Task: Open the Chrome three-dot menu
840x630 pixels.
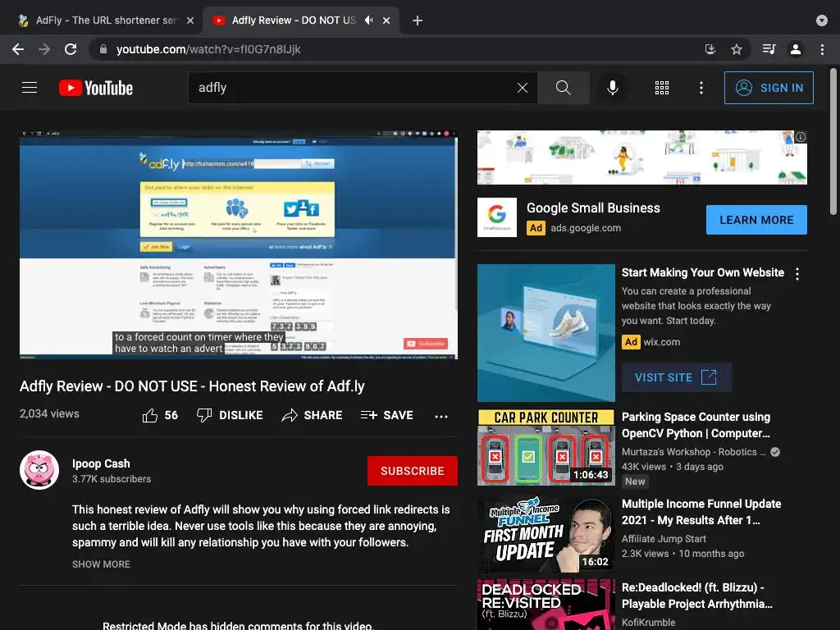Action: point(822,49)
